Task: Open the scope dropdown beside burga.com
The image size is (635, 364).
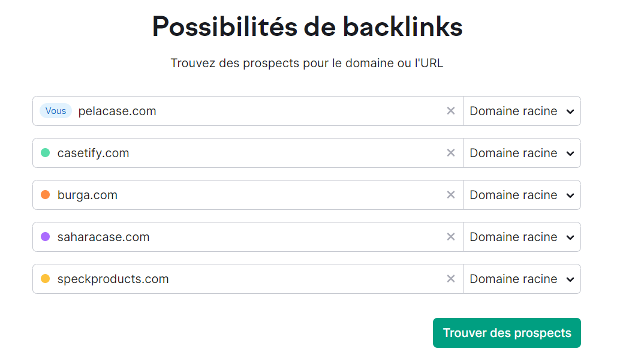Action: pos(521,195)
